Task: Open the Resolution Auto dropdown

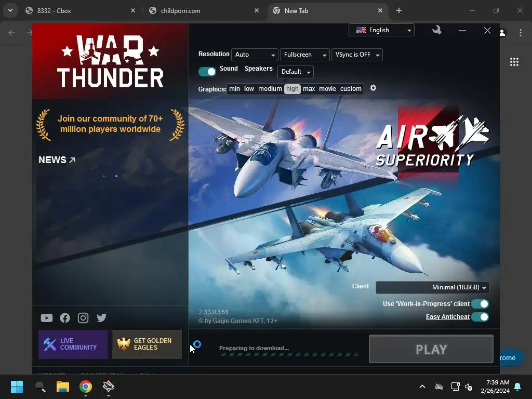Action: pyautogui.click(x=255, y=55)
